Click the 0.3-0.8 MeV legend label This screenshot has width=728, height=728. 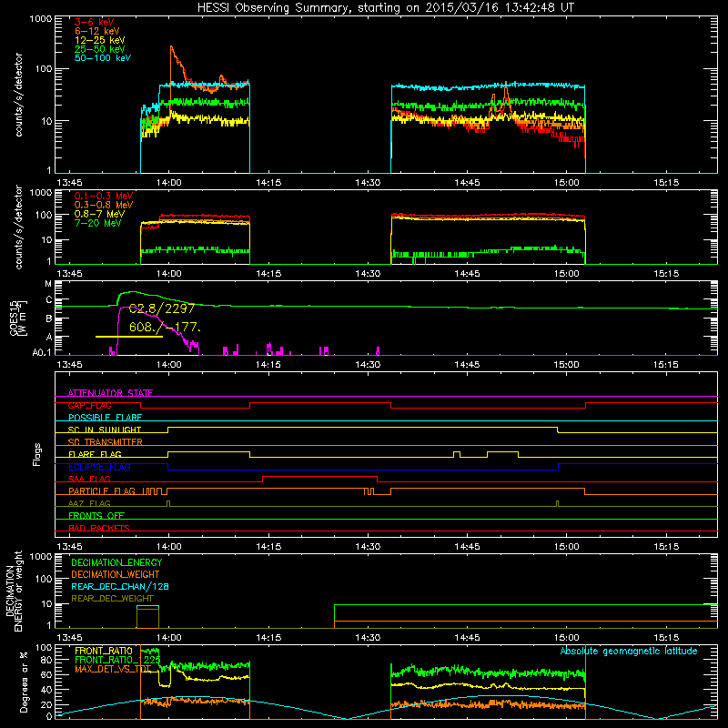click(104, 205)
